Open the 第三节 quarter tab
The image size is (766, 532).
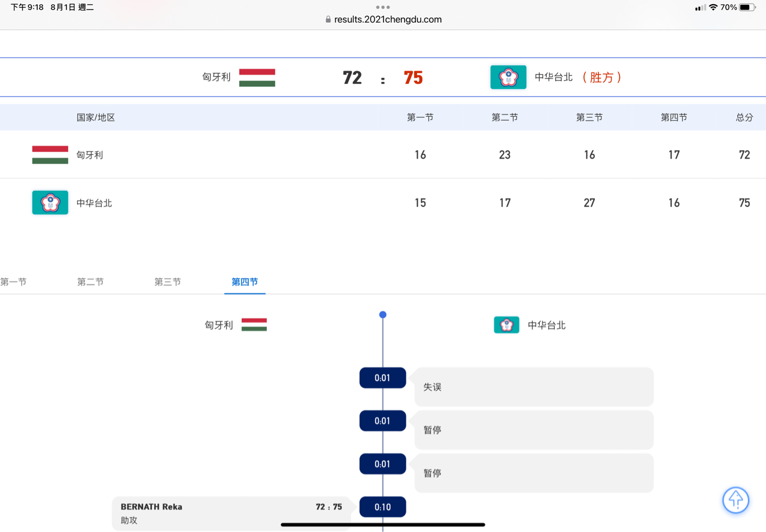click(x=168, y=282)
